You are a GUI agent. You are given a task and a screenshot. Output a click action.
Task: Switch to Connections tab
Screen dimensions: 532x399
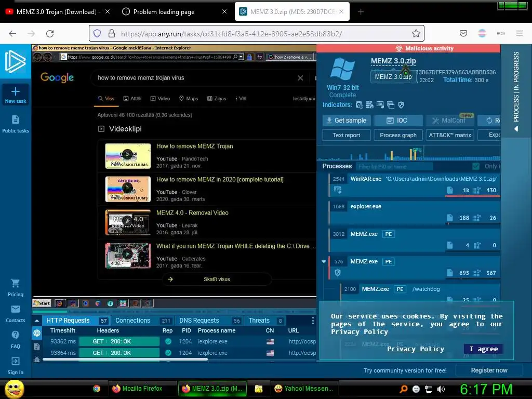(x=142, y=321)
